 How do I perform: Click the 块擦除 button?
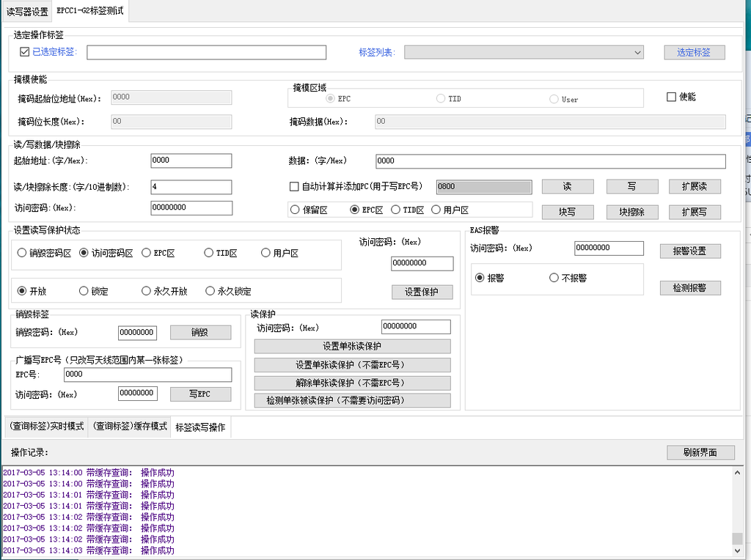[x=632, y=212]
